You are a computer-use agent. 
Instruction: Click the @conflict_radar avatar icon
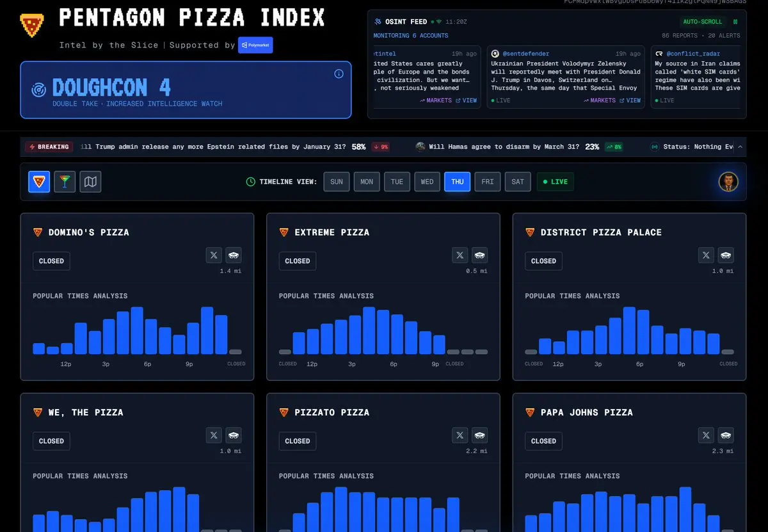click(x=659, y=54)
